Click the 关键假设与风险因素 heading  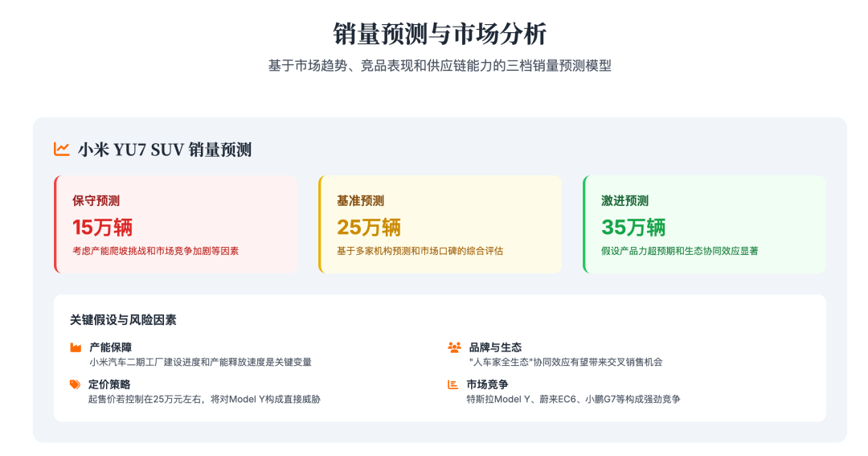[123, 320]
